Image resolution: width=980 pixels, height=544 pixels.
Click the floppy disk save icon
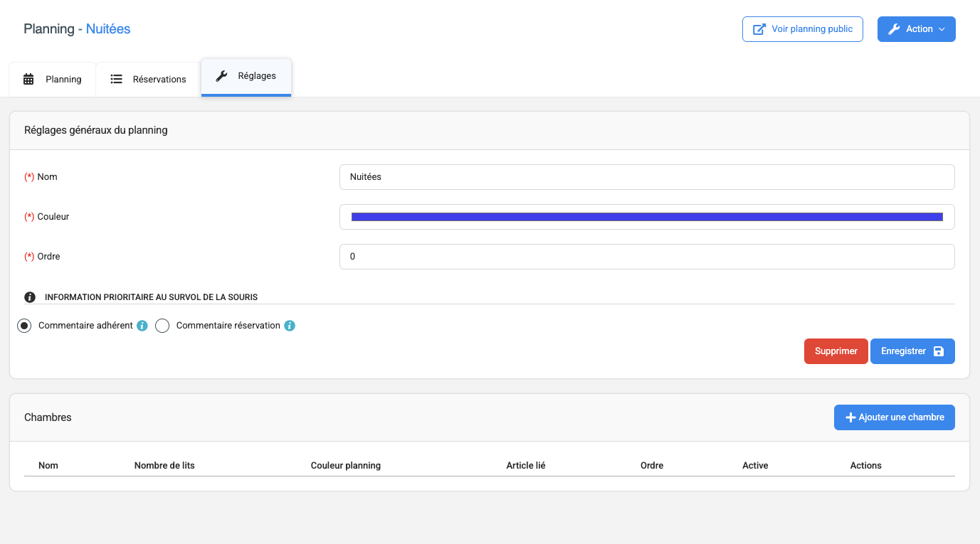coord(938,351)
